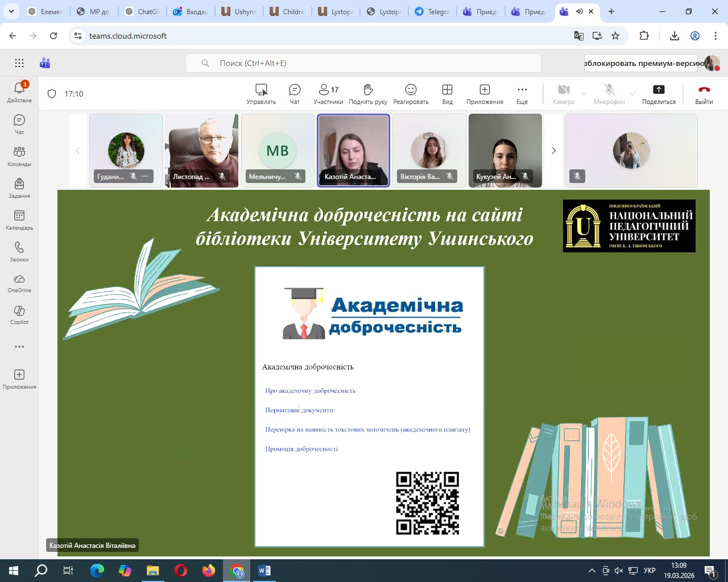Screen dimensions: 728x582
Task: Expand camera options dropdown arrow
Action: click(584, 94)
